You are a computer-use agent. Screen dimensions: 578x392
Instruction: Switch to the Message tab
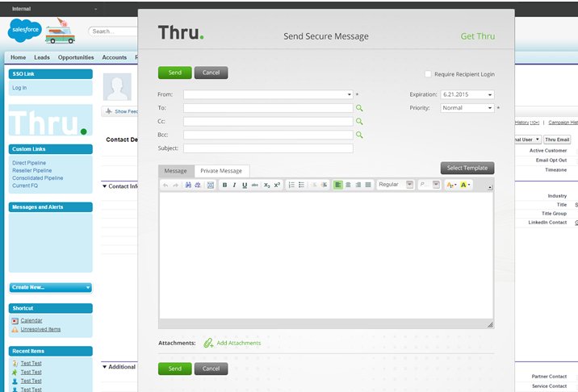click(175, 171)
